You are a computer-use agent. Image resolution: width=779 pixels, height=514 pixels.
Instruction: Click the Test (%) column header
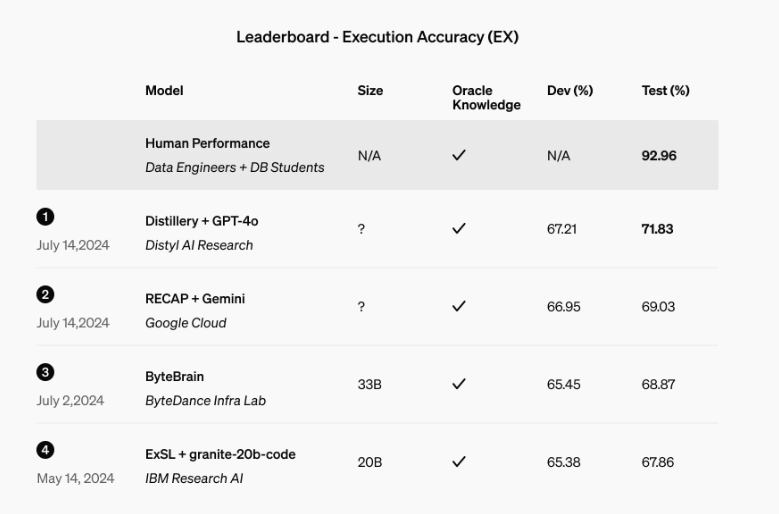pyautogui.click(x=665, y=91)
